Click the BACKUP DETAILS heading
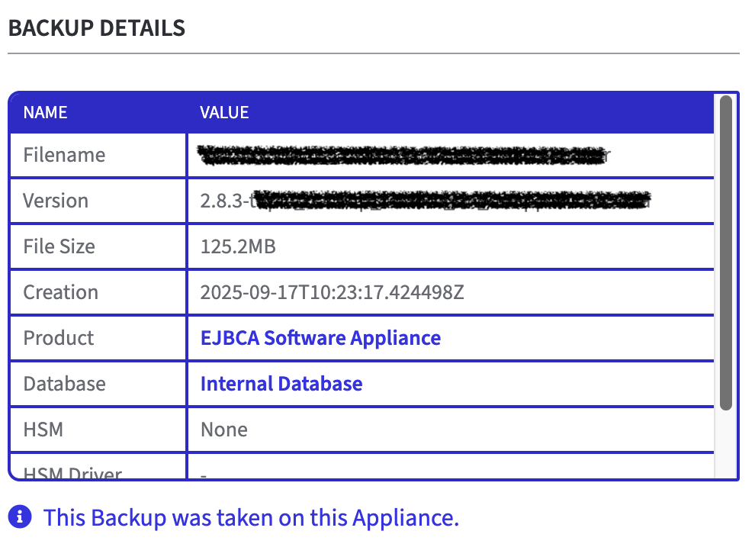 coord(97,27)
